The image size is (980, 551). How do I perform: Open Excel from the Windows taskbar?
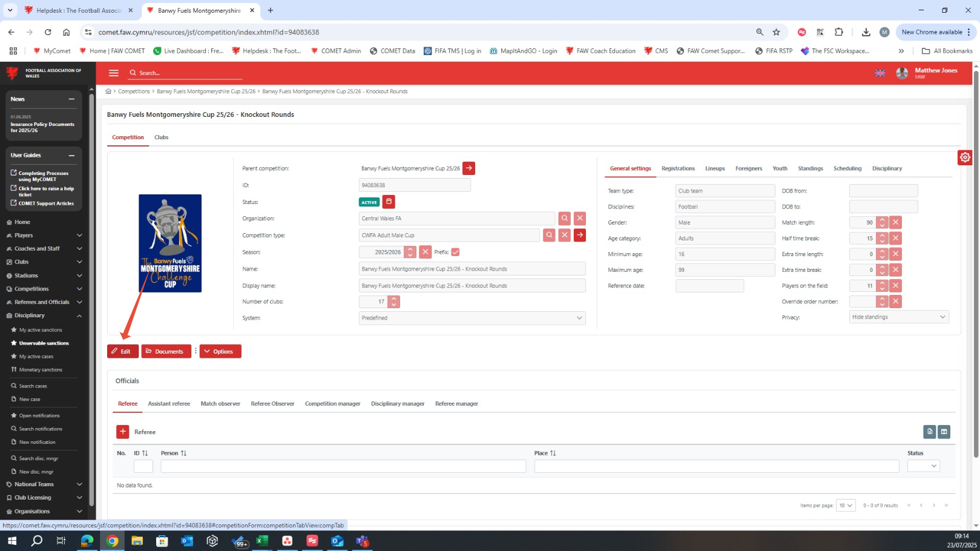click(262, 541)
